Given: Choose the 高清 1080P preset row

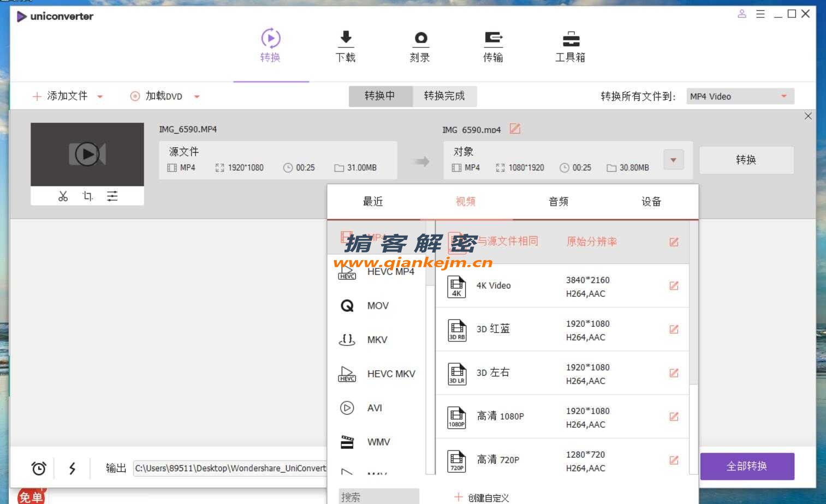Looking at the screenshot, I should [x=562, y=417].
